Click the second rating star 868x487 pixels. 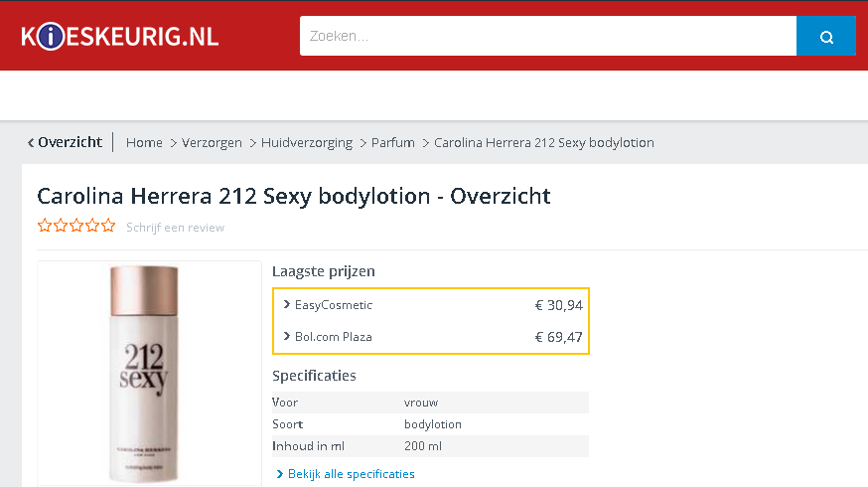click(x=61, y=226)
